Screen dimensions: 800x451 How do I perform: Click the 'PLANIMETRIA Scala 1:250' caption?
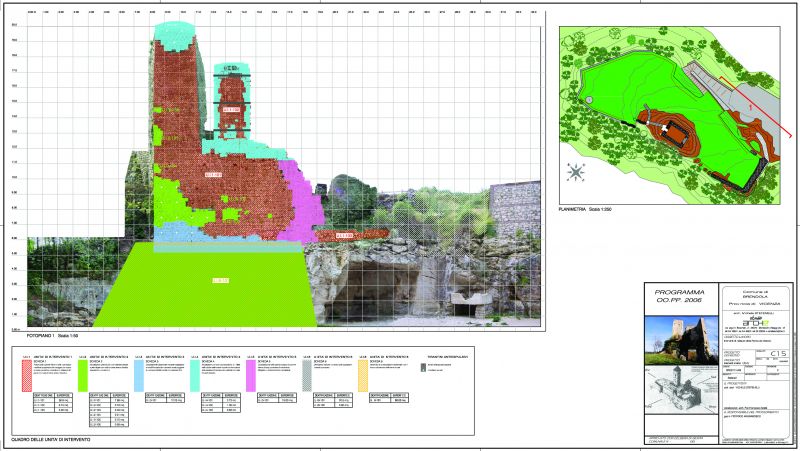coord(585,209)
